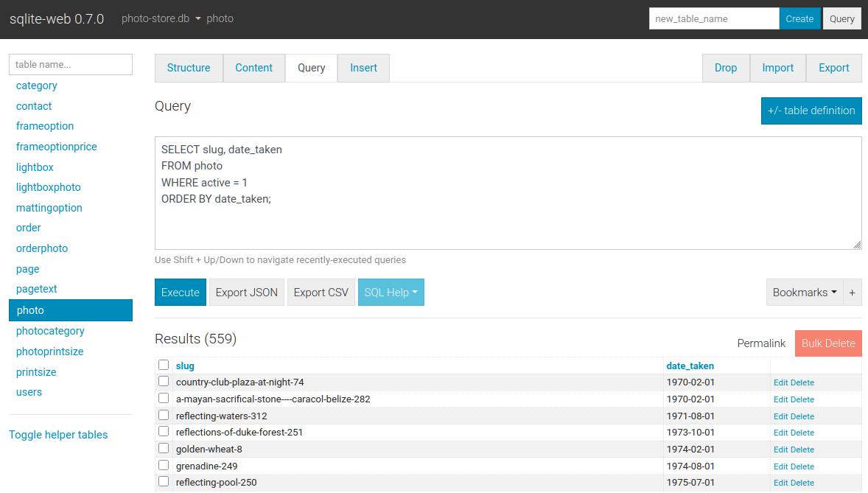Check the box for country-club-plaza-at-night-74 row

tap(164, 382)
